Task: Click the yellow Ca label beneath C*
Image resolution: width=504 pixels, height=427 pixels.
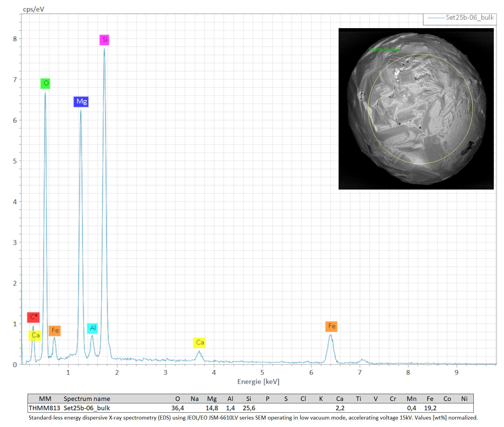Action: (35, 335)
